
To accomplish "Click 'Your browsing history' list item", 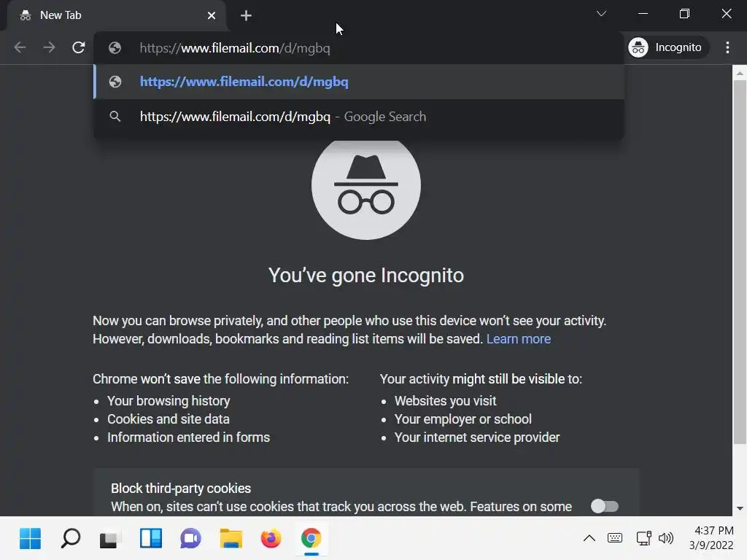I will (x=169, y=401).
